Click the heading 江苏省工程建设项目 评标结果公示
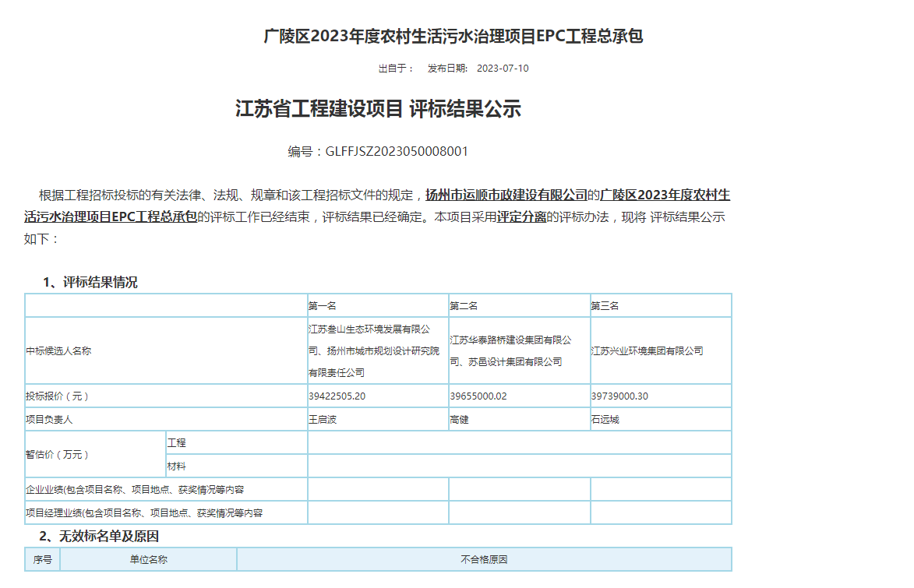914x588 pixels. coord(378,109)
